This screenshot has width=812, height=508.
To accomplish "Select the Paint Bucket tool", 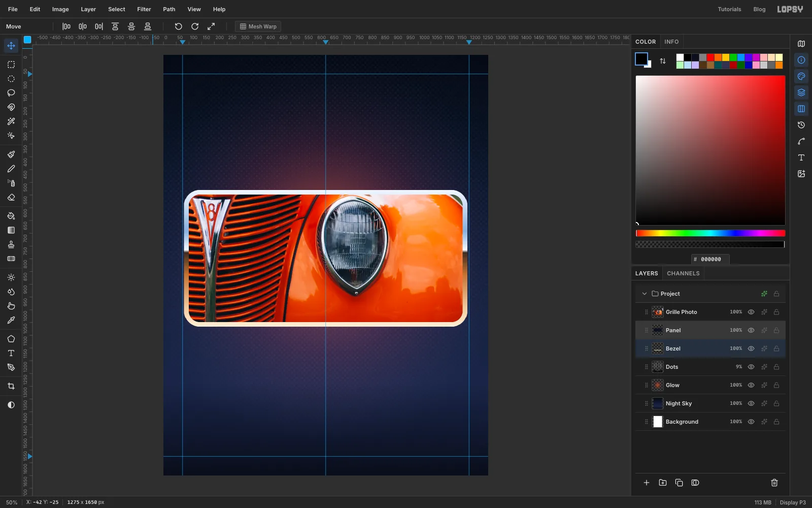I will [x=11, y=216].
